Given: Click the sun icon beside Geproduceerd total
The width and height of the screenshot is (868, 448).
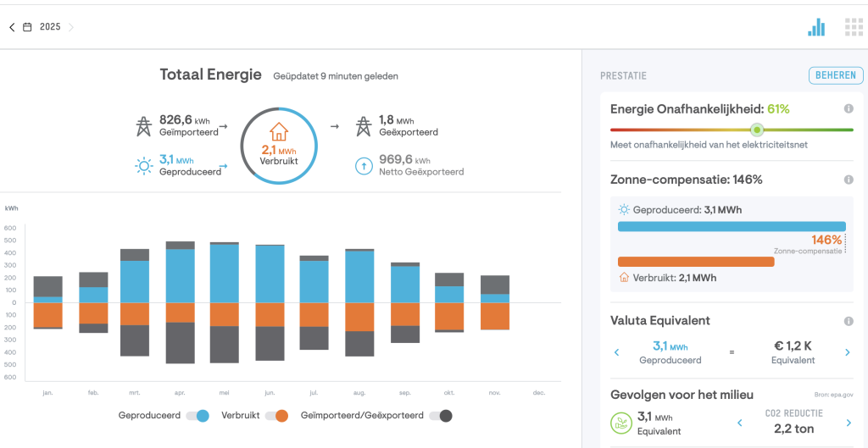Looking at the screenshot, I should [x=143, y=166].
